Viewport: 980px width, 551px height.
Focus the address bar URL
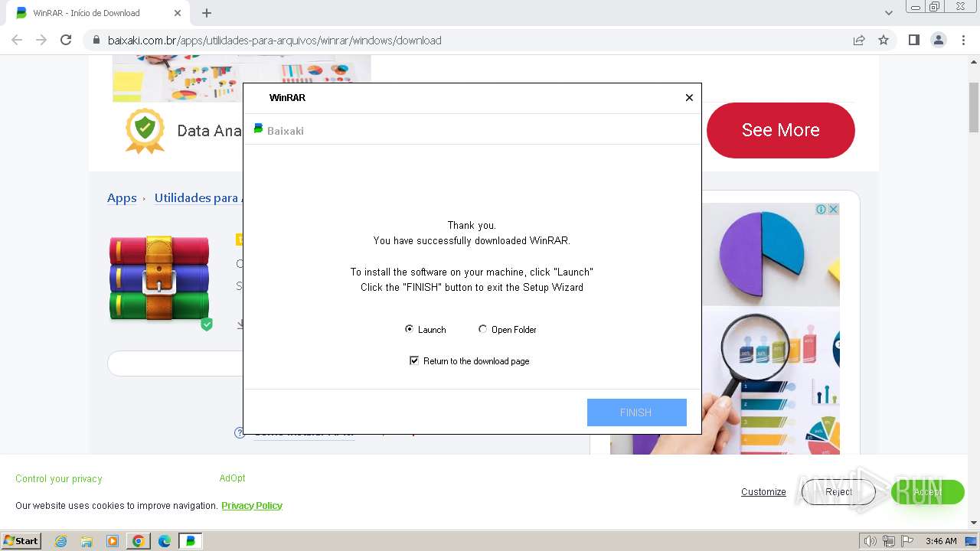tap(275, 40)
